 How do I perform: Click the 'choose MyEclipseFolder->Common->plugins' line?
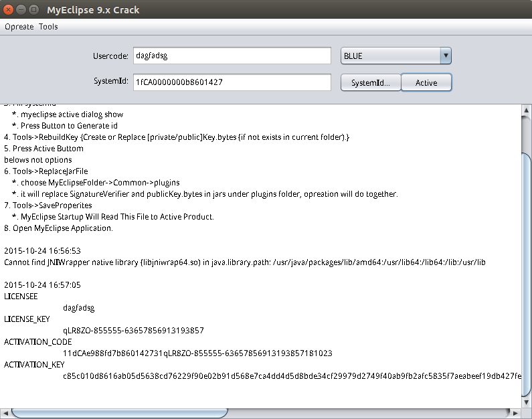(96, 183)
